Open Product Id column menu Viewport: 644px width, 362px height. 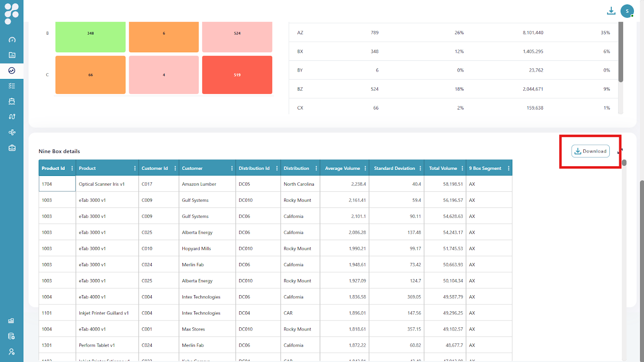point(72,168)
